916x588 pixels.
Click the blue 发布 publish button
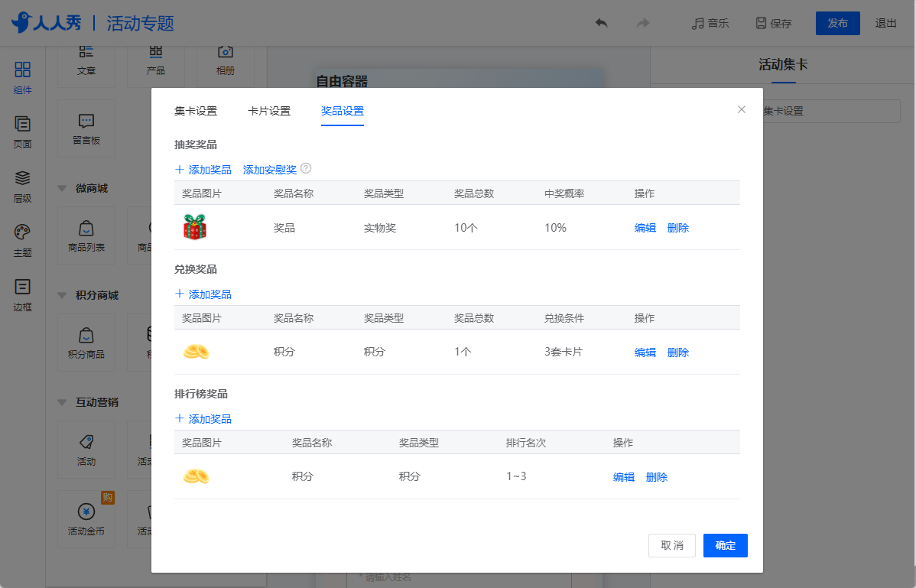coord(838,24)
